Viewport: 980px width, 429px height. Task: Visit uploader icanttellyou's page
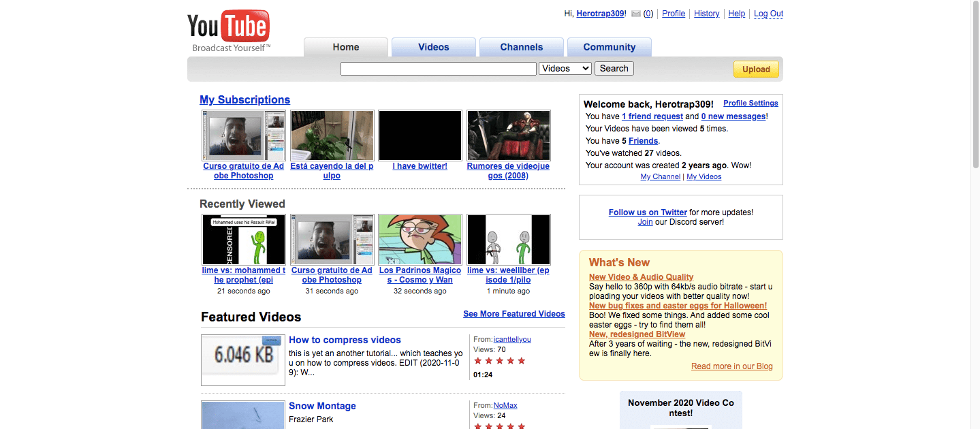click(511, 339)
